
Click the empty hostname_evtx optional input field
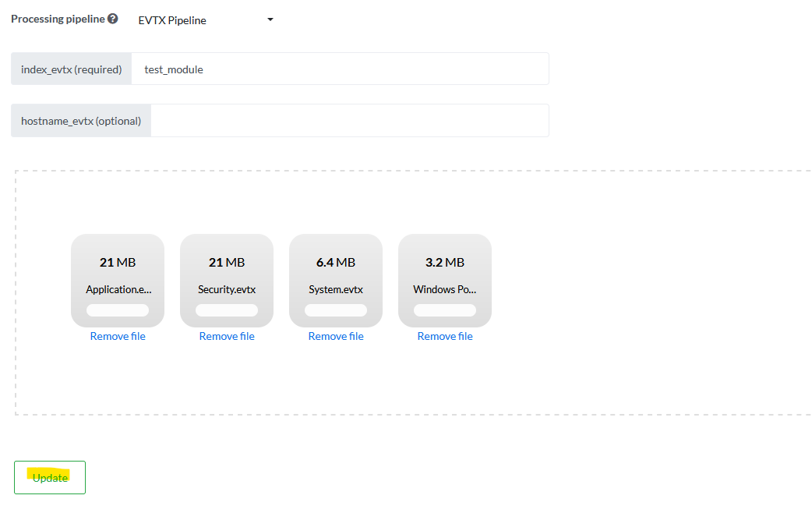coord(349,121)
